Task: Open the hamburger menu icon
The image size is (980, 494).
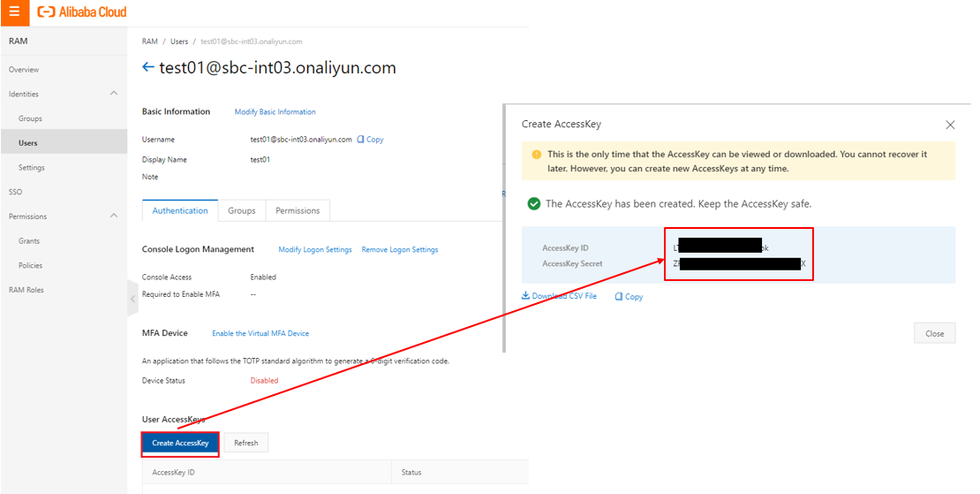Action: click(14, 11)
